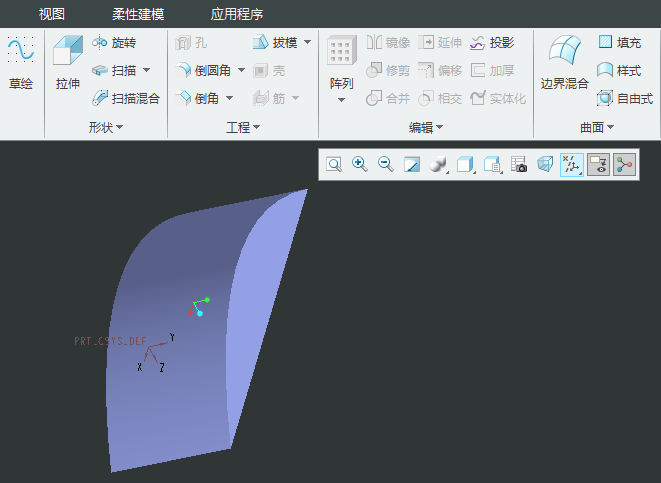
Task: Switch to the 柔性建模 tab
Action: click(138, 14)
